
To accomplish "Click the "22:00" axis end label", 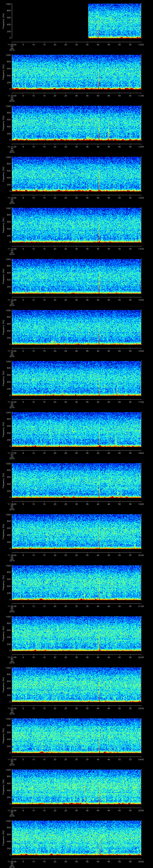I will point(141,657).
